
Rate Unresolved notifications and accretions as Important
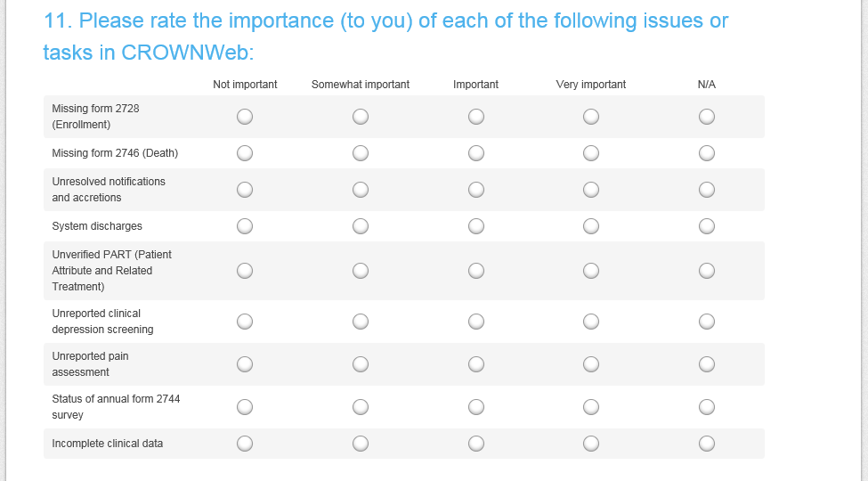click(476, 190)
